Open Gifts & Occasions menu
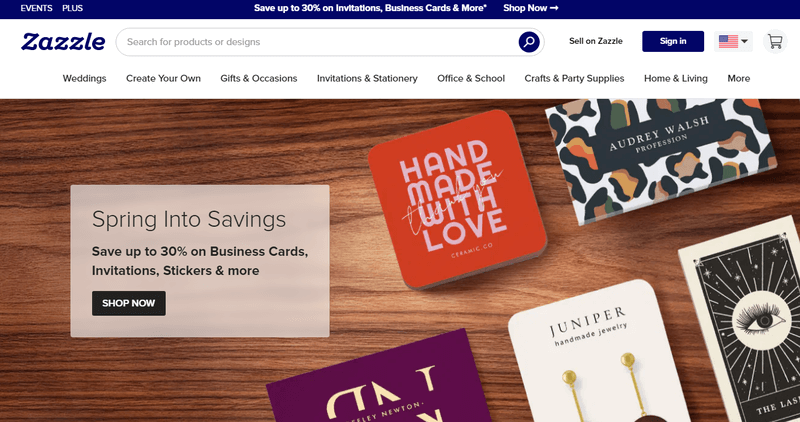This screenshot has width=800, height=422. (x=259, y=79)
